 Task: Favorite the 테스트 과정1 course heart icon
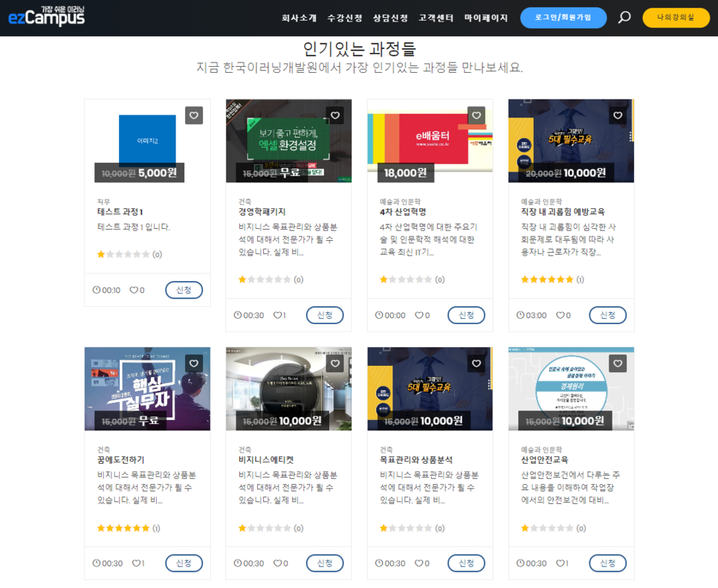(x=194, y=115)
